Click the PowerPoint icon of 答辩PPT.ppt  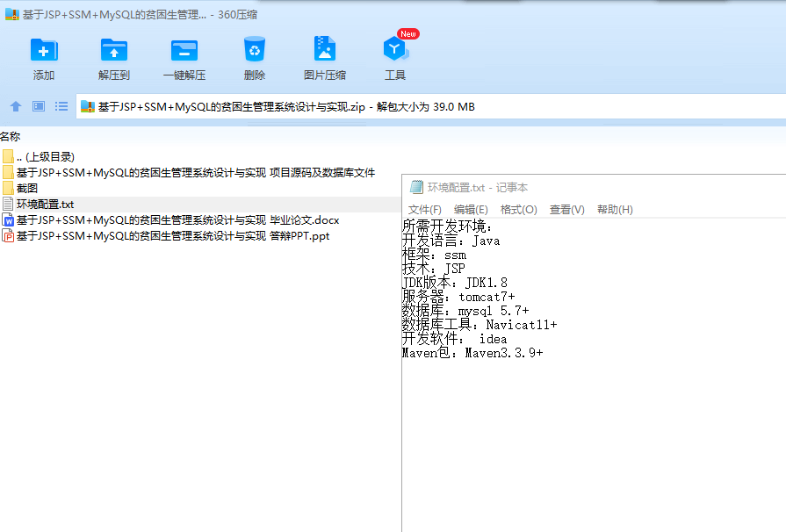(x=8, y=236)
